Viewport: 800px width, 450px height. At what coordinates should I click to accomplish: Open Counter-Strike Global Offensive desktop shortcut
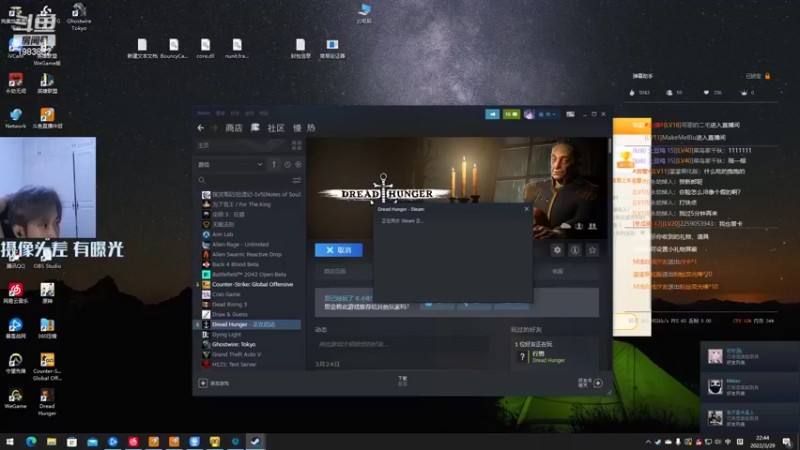pyautogui.click(x=47, y=367)
